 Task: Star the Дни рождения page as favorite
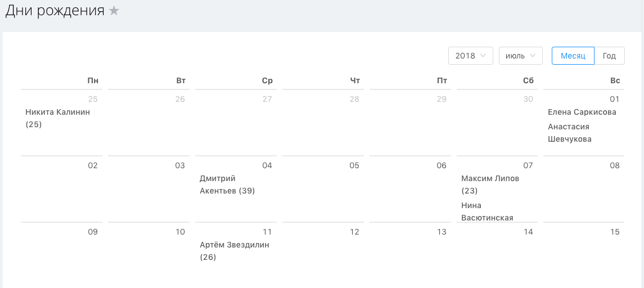tap(114, 11)
